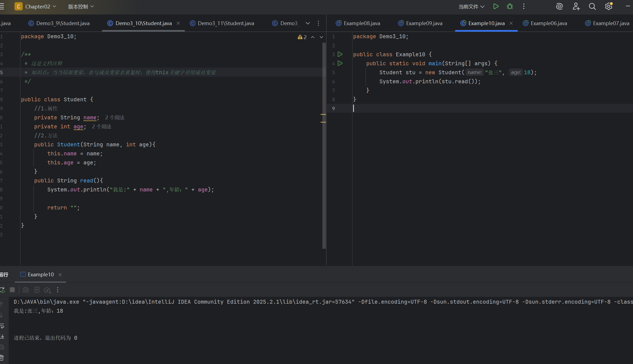The image size is (633, 364).
Task: Open the AI assistant swirl icon
Action: tap(559, 6)
